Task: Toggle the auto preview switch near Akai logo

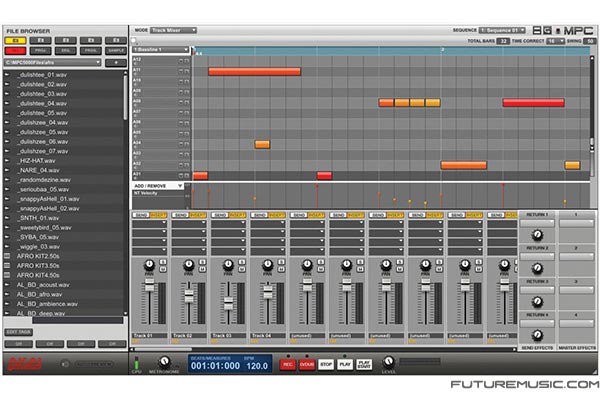Action: coord(94,364)
